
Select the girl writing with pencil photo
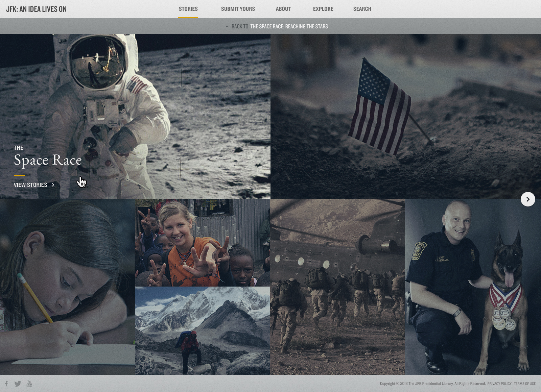[67, 287]
